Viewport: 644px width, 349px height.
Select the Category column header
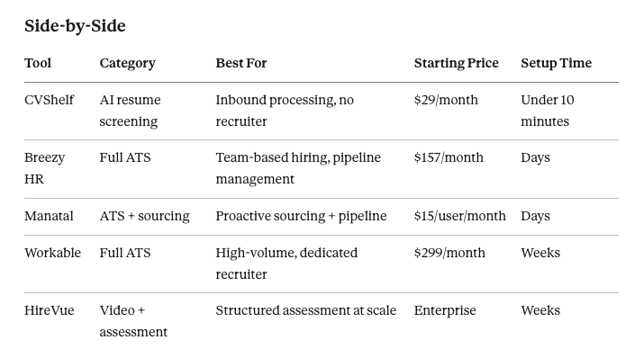[127, 63]
